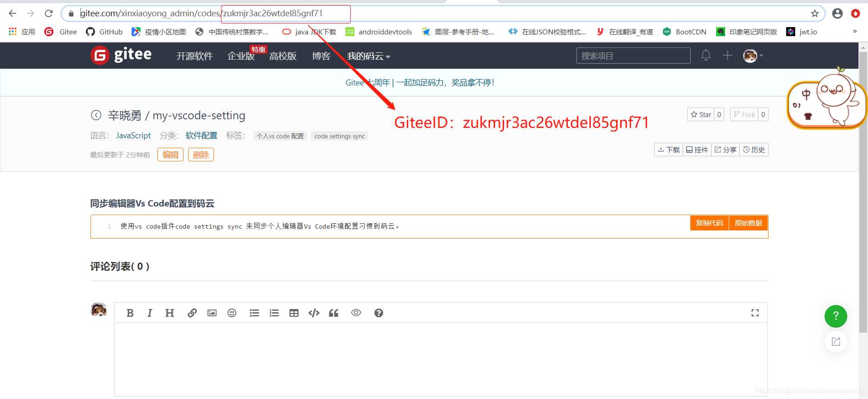868x399 pixels.
Task: Click the 搜索项目 search field
Action: point(633,56)
